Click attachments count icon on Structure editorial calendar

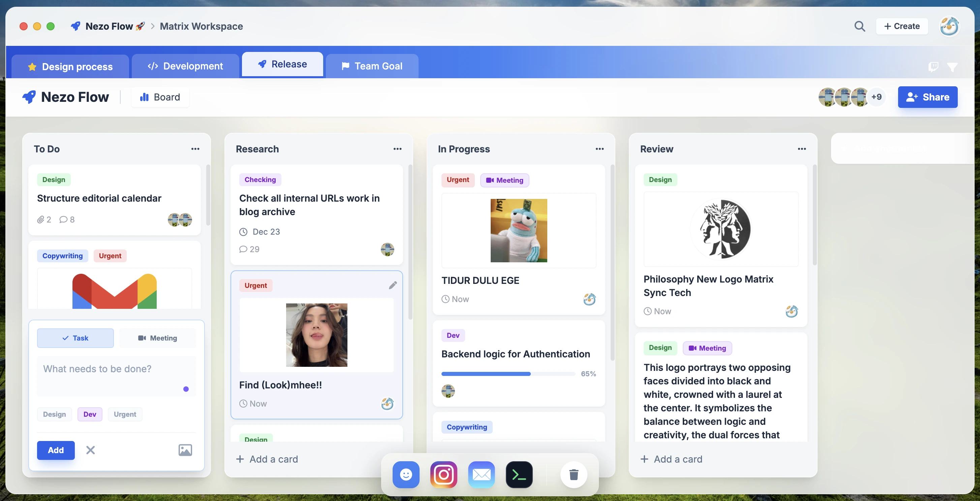pyautogui.click(x=41, y=220)
